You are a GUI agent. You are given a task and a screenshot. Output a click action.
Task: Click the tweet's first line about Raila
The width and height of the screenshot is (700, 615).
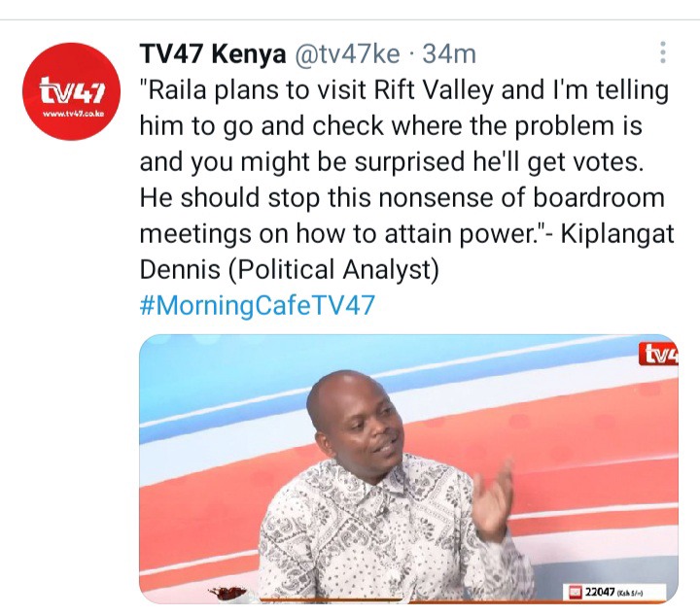(404, 89)
